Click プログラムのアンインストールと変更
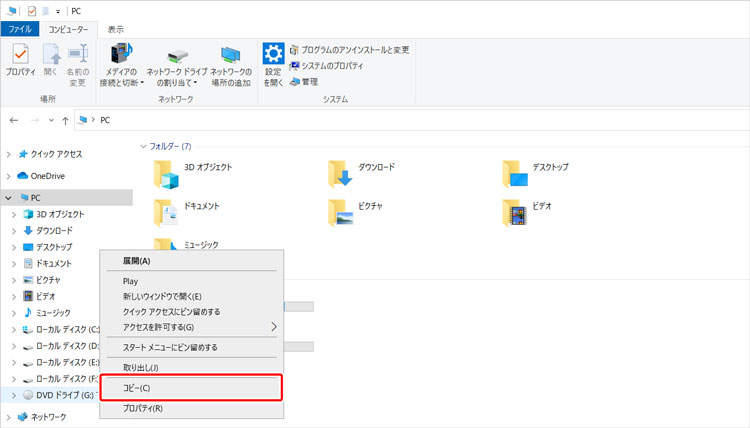The image size is (750, 428). (350, 50)
